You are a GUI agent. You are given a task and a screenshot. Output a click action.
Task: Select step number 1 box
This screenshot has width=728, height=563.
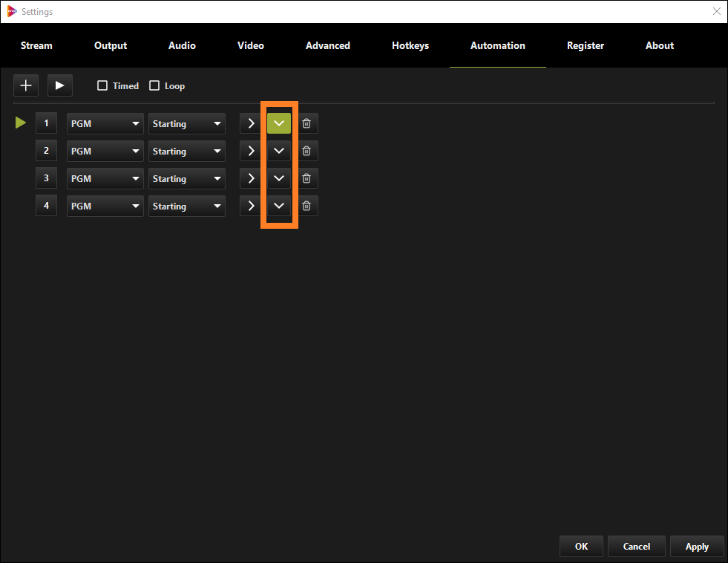[47, 123]
